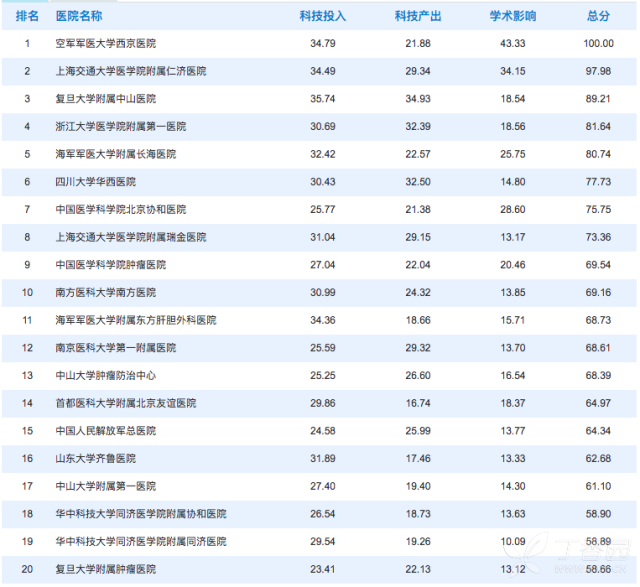640x587 pixels.
Task: Click 科技产出 value 29.32
Action: coord(418,348)
